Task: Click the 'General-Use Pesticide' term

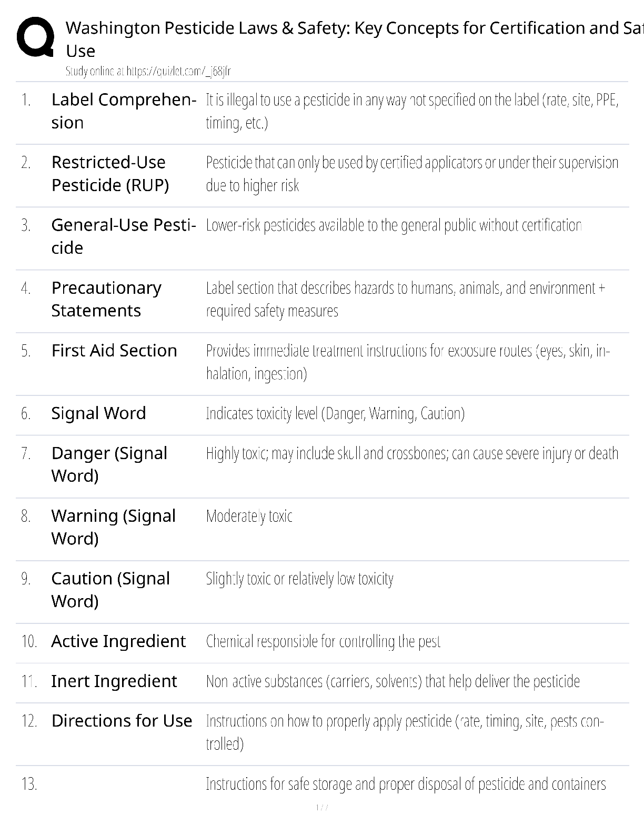Action: 124,236
